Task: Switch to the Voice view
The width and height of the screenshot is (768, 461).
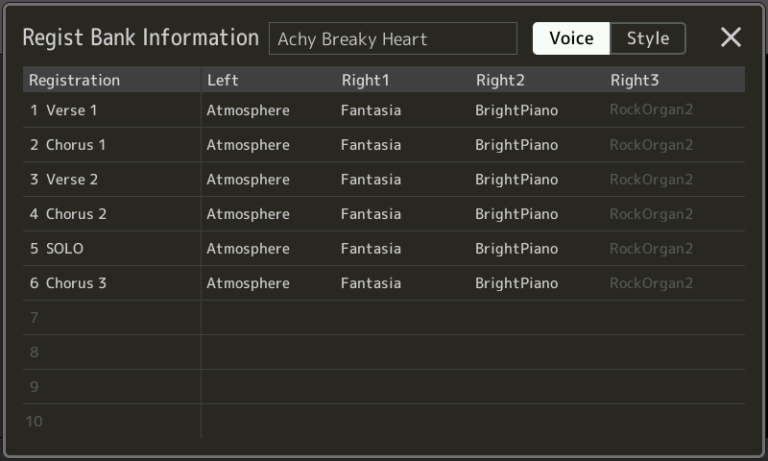Action: click(x=571, y=38)
